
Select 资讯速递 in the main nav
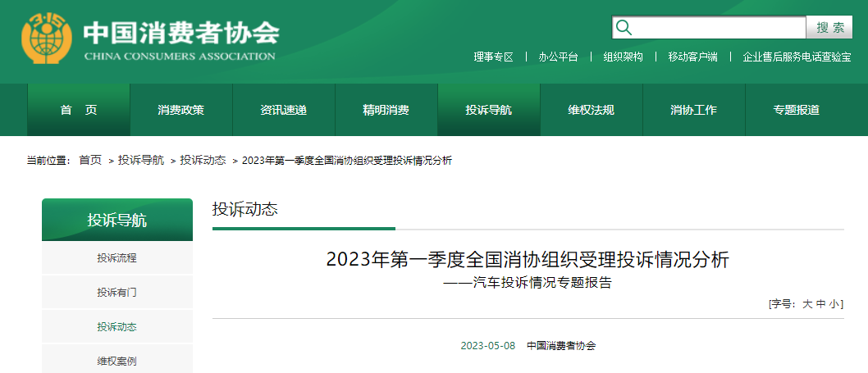[284, 110]
